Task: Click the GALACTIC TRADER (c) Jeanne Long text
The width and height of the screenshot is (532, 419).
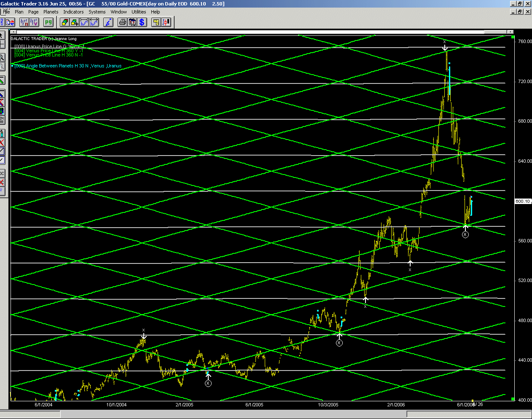Action: 44,39
